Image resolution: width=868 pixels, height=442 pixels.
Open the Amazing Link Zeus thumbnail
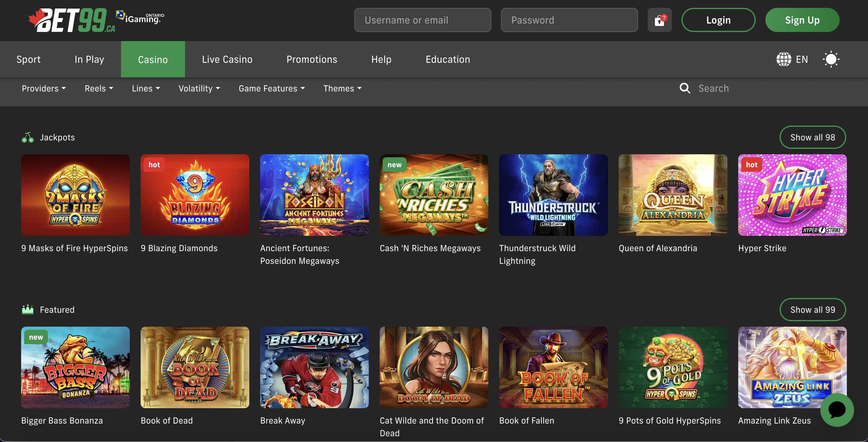[x=793, y=367]
